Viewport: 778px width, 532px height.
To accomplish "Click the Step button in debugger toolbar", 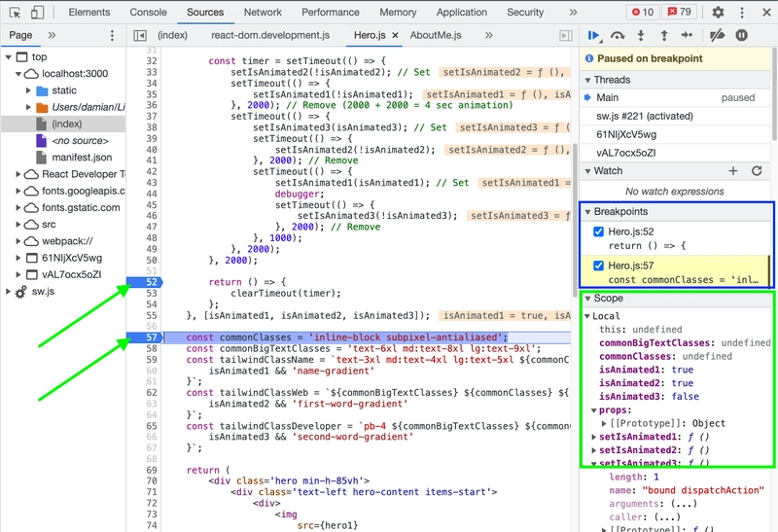I will click(x=688, y=35).
